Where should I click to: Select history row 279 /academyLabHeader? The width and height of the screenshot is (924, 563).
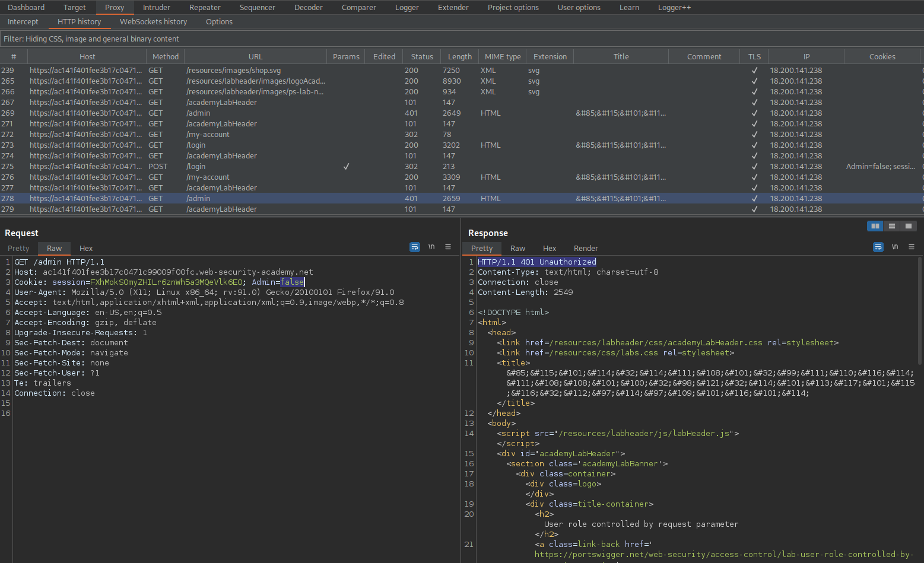click(x=462, y=209)
